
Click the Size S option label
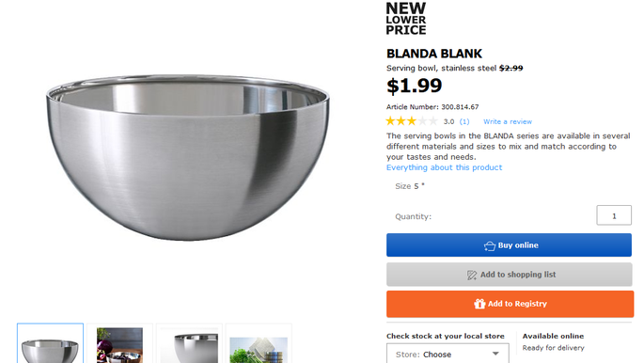coord(410,186)
